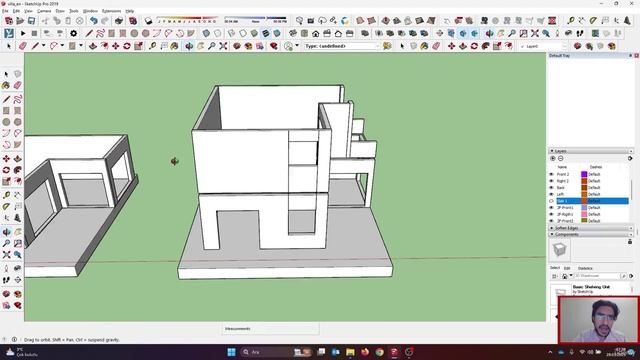Toggle visibility of the 2F-Front1 layer
The width and height of the screenshot is (640, 360).
coord(551,208)
